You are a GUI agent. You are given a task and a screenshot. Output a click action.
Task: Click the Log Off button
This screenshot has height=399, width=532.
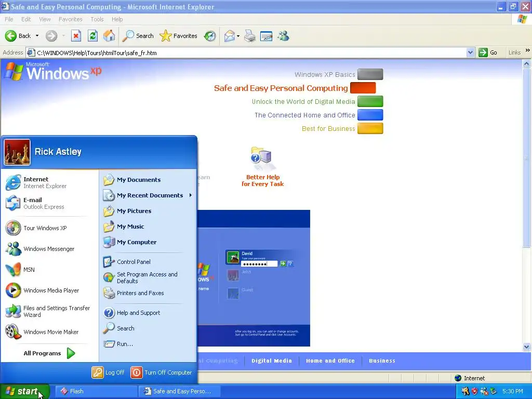(108, 373)
